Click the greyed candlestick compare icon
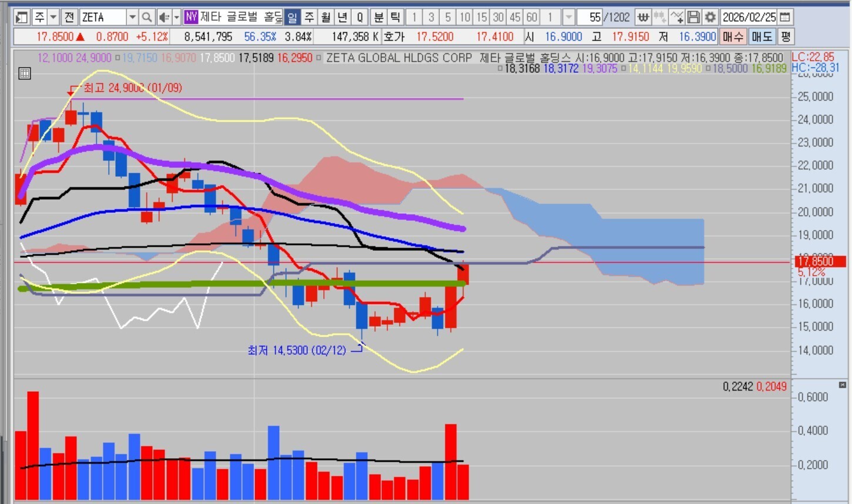Screen dimensions: 852x504 click(x=660, y=17)
